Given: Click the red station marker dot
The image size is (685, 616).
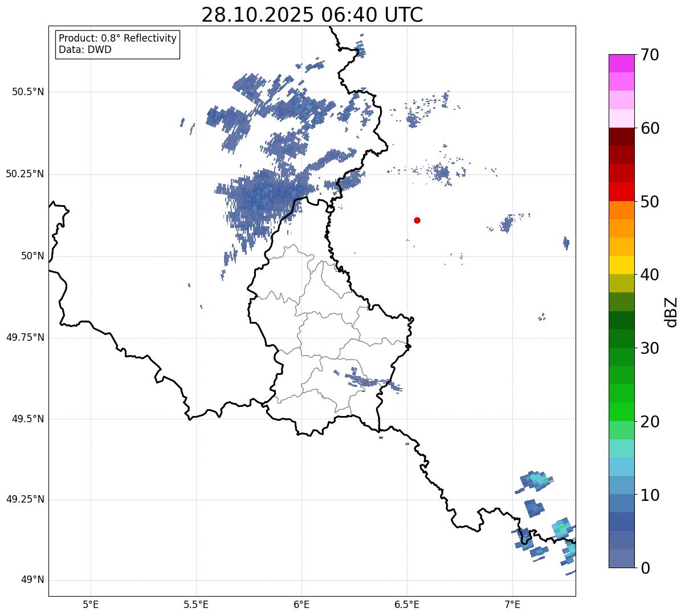Looking at the screenshot, I should (x=417, y=220).
